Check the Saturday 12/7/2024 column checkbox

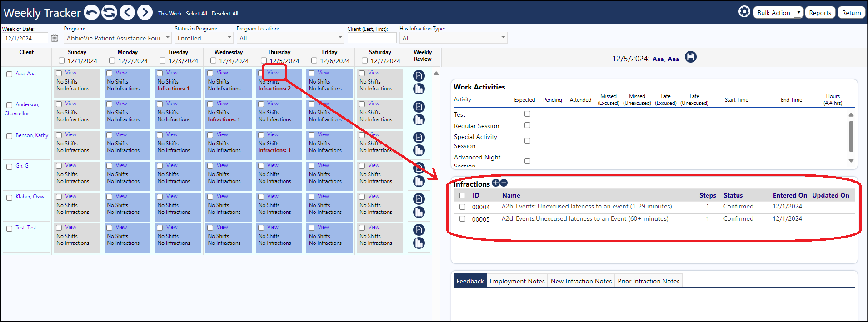coord(364,60)
